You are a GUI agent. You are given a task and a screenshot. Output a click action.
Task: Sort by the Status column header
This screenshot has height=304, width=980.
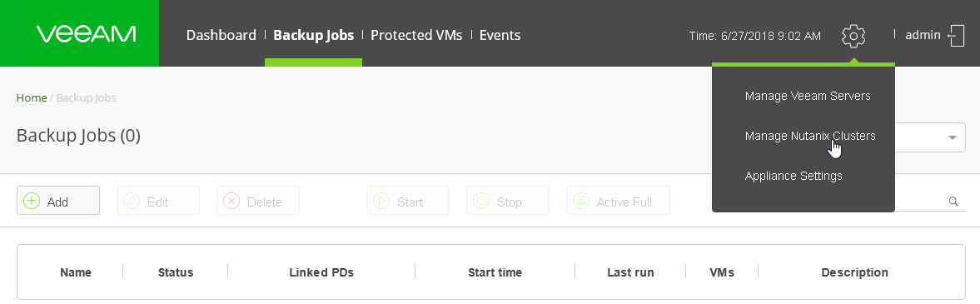point(176,272)
